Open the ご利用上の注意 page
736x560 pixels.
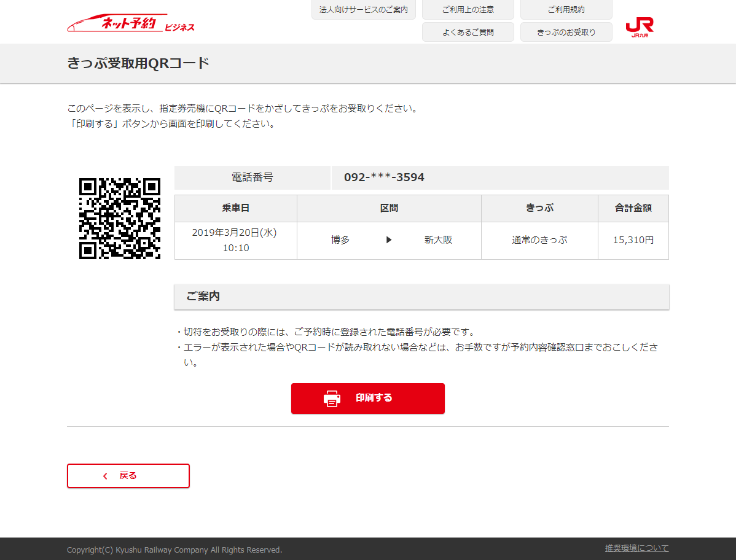tap(468, 10)
